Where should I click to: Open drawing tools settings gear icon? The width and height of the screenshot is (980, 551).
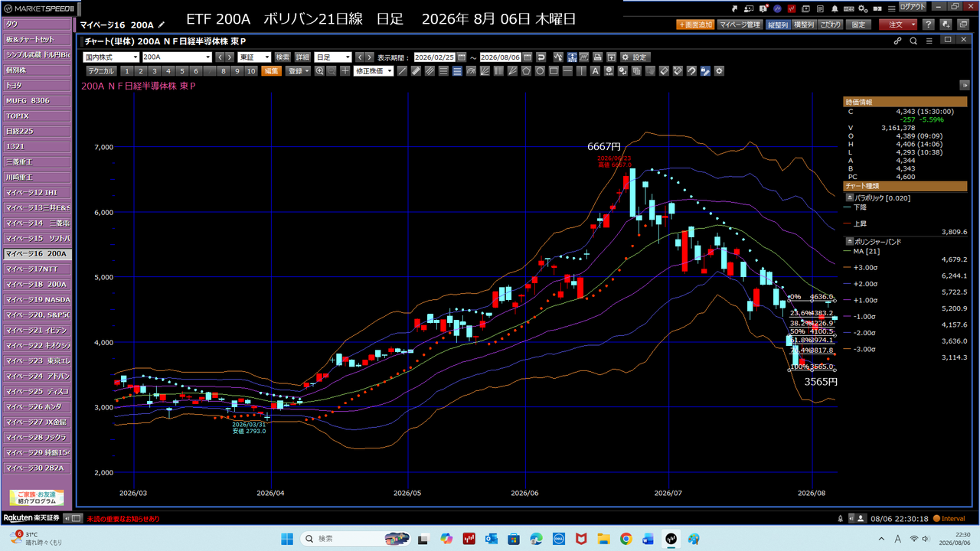[x=719, y=71]
